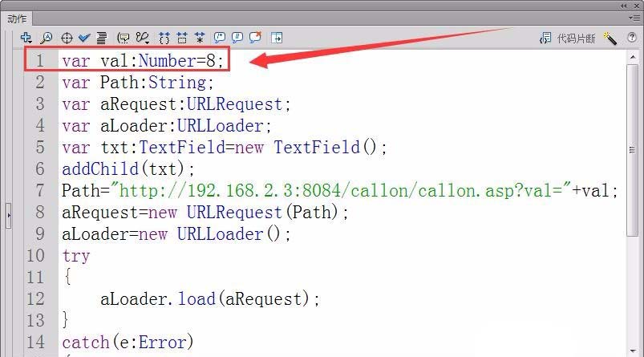The height and width of the screenshot is (357, 644).
Task: Open 代码片断 code snippets button
Action: (568, 39)
